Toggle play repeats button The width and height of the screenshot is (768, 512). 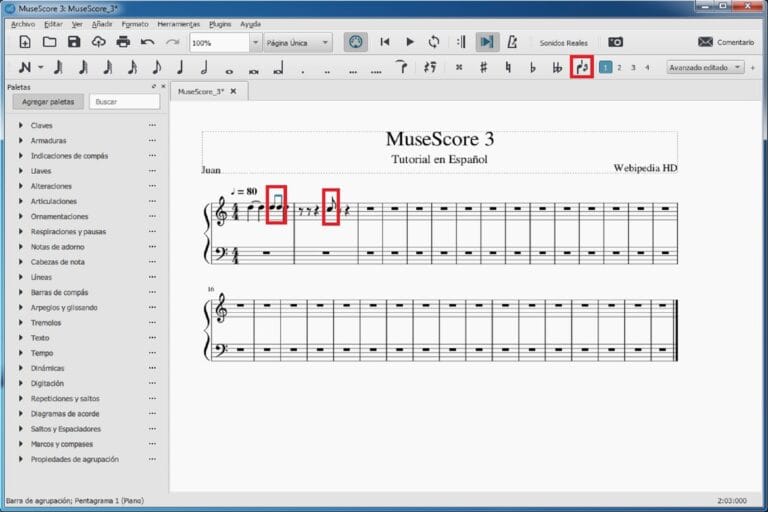(x=461, y=42)
